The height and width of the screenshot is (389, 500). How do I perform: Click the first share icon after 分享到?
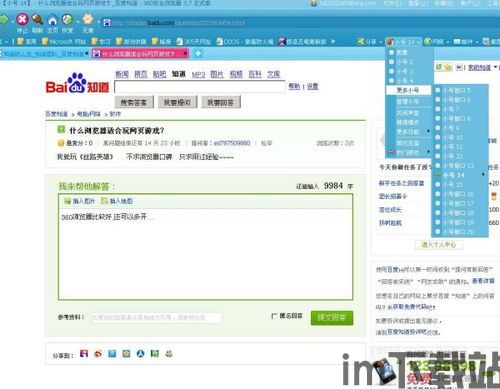(x=84, y=354)
